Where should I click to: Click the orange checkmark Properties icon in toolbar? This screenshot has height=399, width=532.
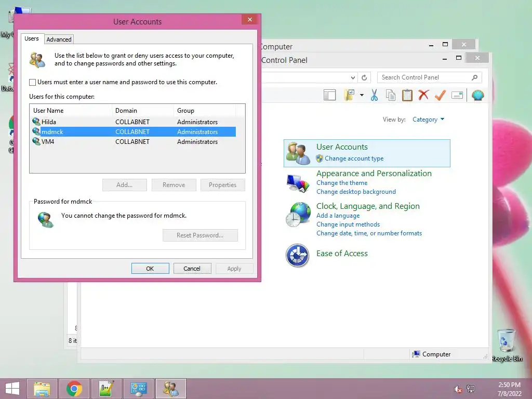coord(440,95)
